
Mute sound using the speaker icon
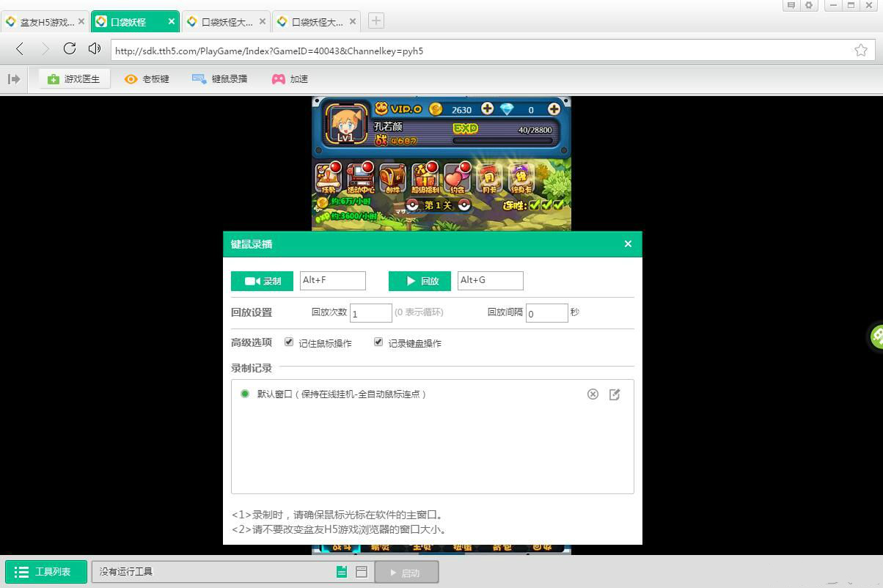[x=94, y=48]
